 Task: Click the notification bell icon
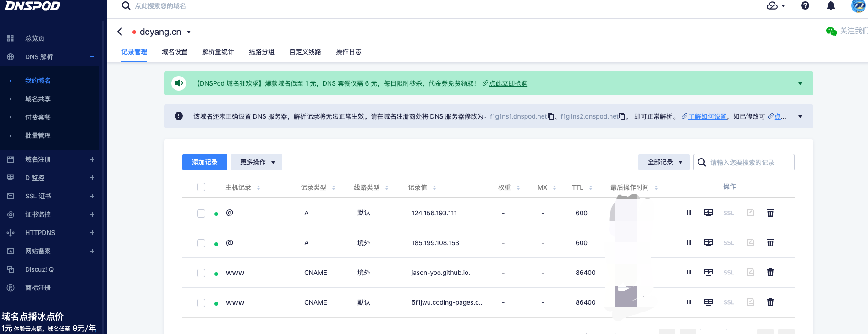(830, 5)
